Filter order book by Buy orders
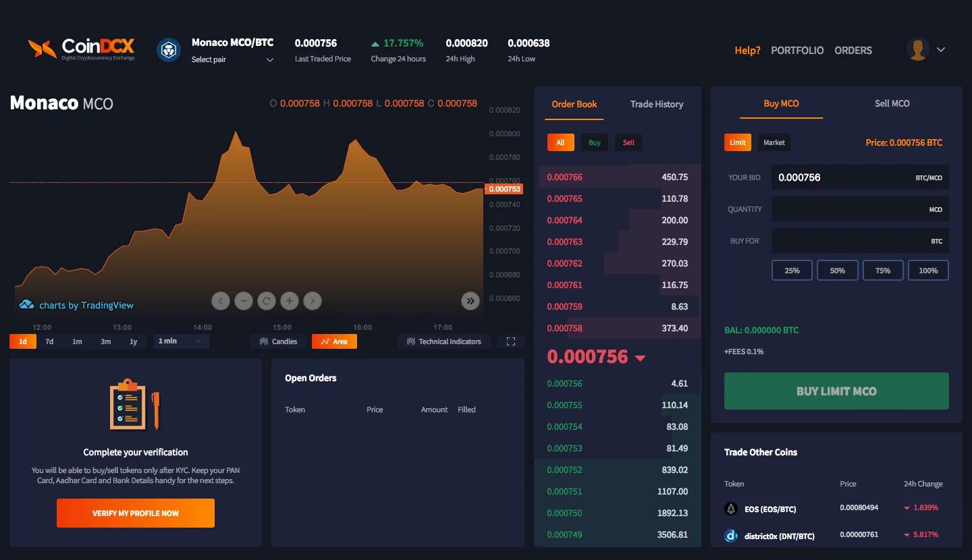This screenshot has width=972, height=560. click(x=595, y=142)
